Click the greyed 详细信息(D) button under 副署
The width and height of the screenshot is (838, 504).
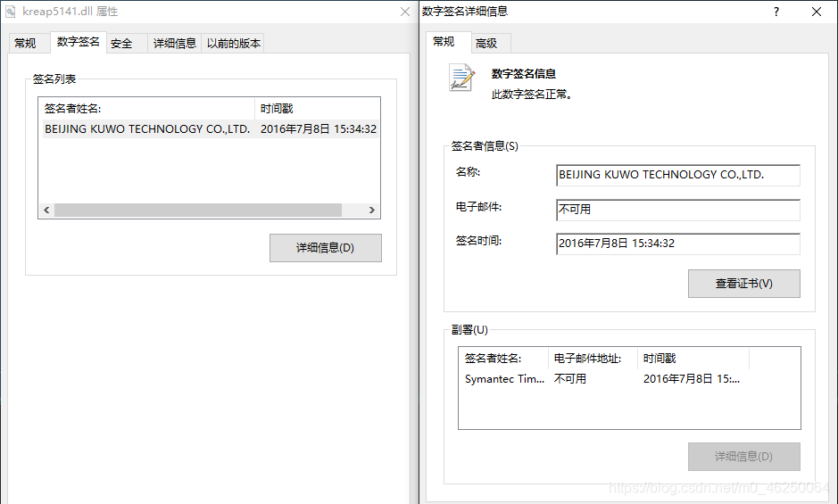coord(744,457)
